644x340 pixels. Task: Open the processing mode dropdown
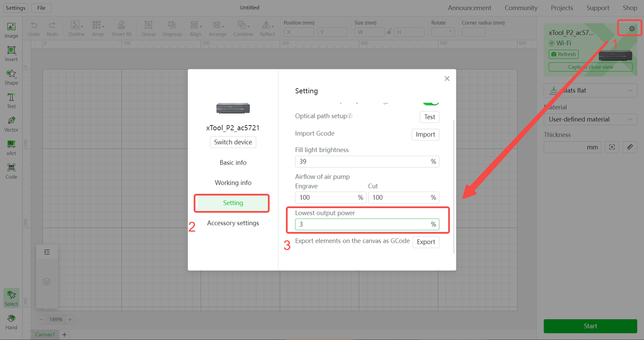pos(590,91)
